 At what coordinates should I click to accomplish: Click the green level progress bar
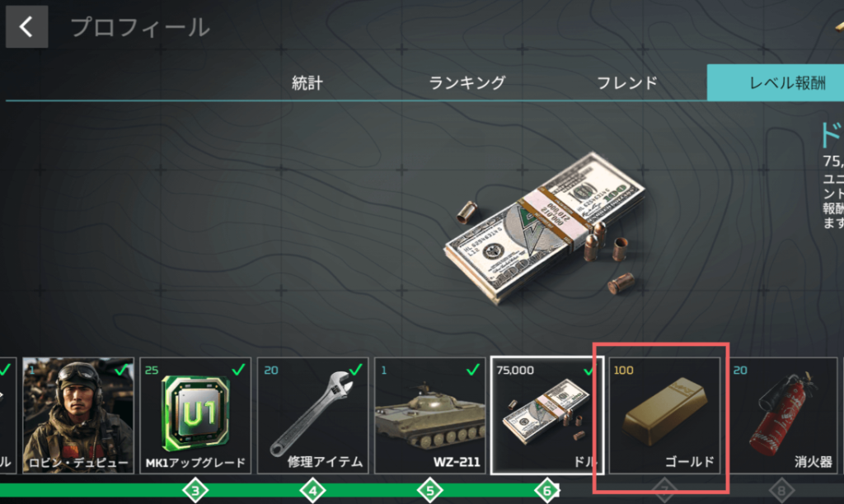pyautogui.click(x=280, y=490)
